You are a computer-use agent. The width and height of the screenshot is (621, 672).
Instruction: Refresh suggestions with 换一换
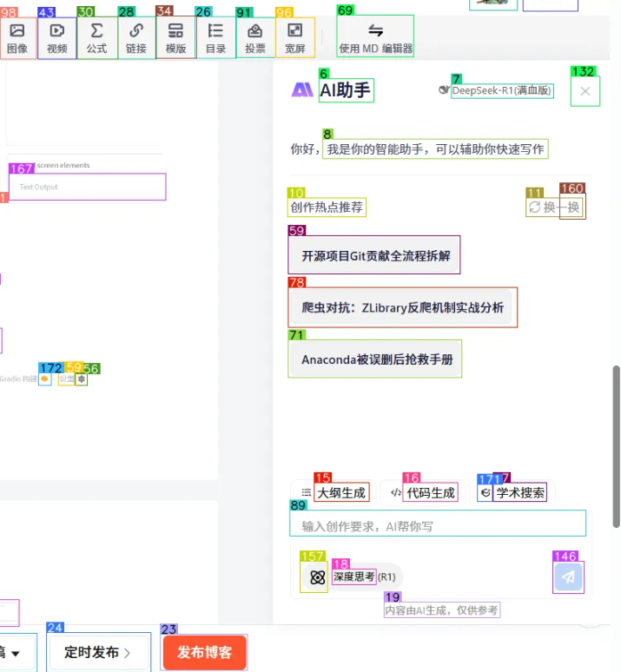pyautogui.click(x=555, y=208)
